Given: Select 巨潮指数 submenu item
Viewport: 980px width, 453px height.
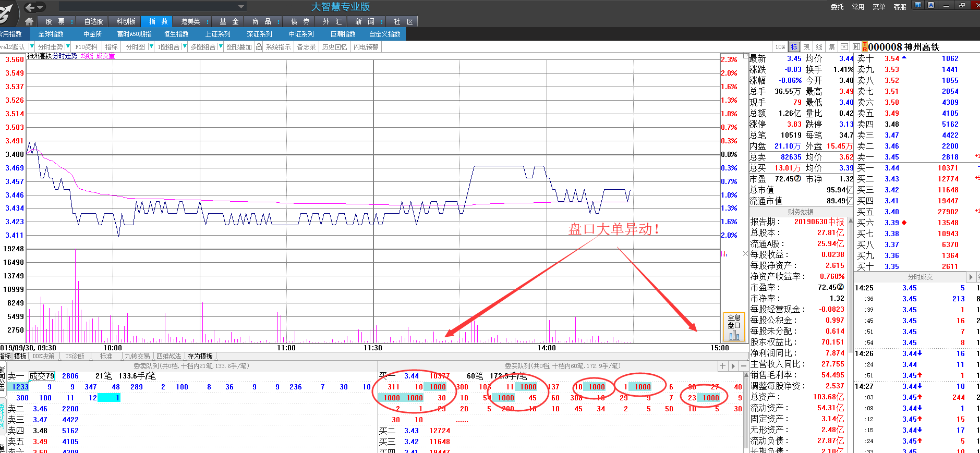Looking at the screenshot, I should (x=343, y=34).
